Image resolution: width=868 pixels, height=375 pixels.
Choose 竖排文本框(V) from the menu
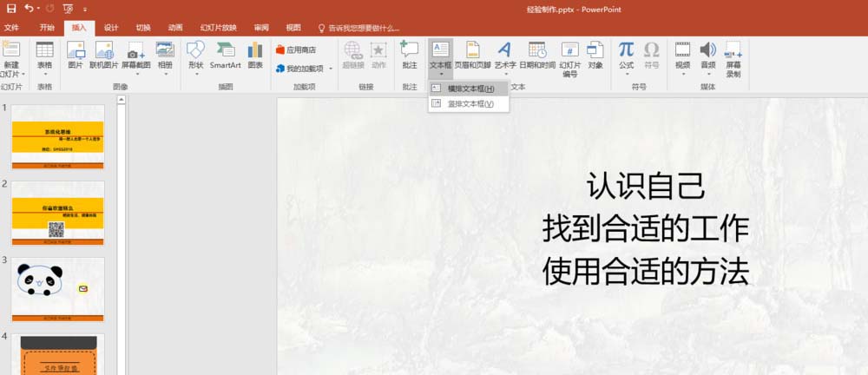[469, 103]
